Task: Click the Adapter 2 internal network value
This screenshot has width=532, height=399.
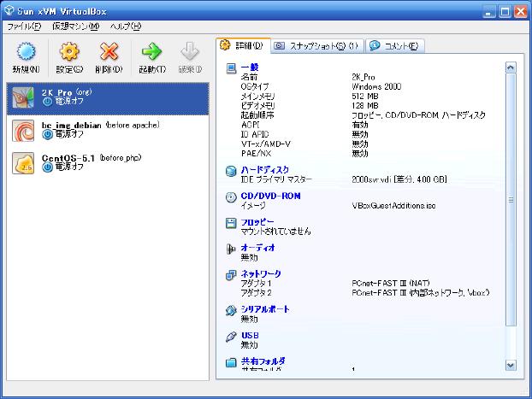Action: pyautogui.click(x=421, y=292)
